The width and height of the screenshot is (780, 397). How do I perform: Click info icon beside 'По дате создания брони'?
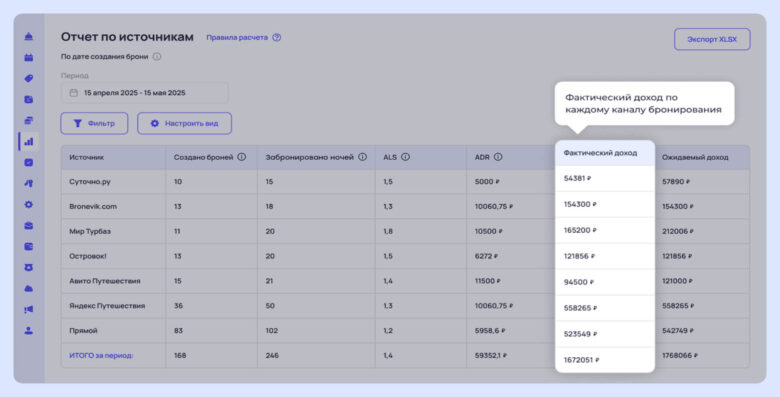tap(157, 57)
